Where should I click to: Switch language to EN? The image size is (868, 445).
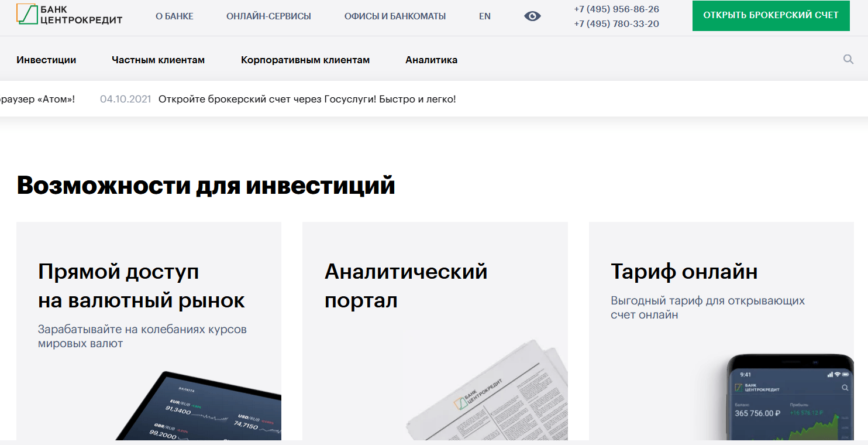(485, 16)
